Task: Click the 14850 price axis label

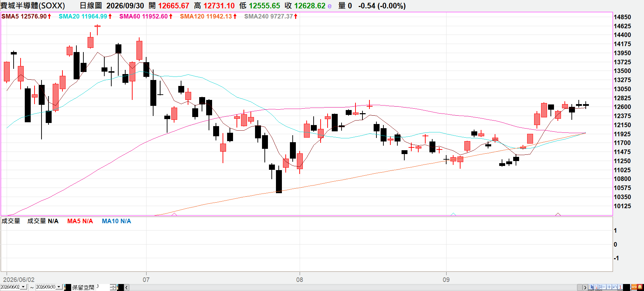Action: pos(622,17)
